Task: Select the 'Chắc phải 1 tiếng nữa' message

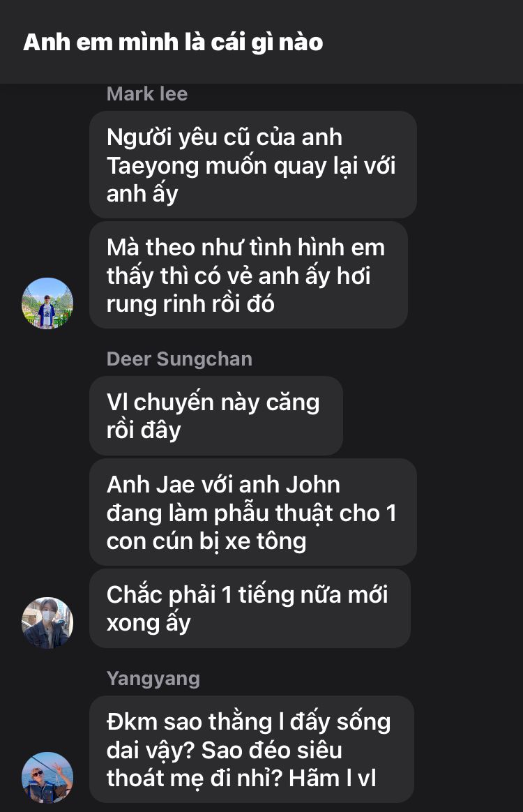Action: click(x=250, y=608)
